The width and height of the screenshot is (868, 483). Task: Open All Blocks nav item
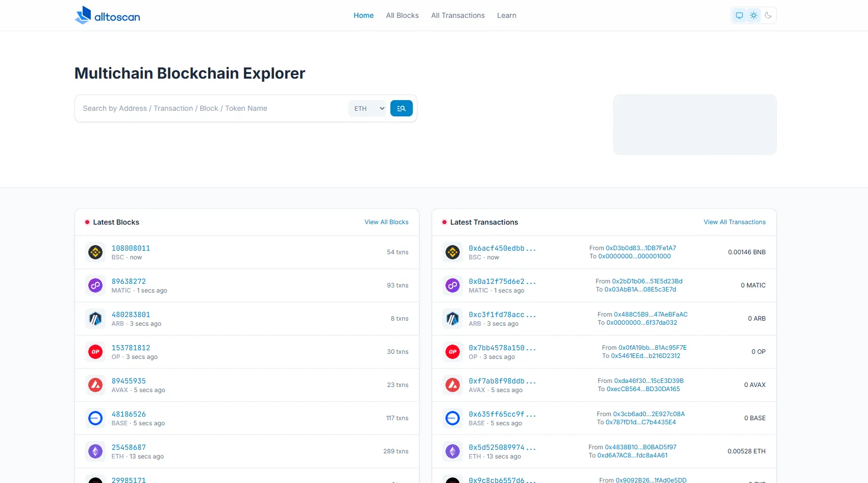pyautogui.click(x=403, y=15)
